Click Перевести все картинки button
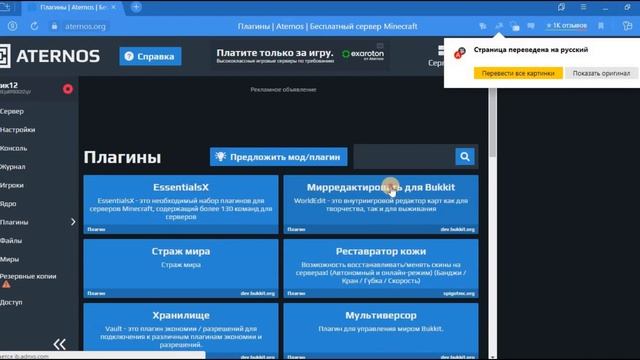The image size is (640, 360). [518, 73]
